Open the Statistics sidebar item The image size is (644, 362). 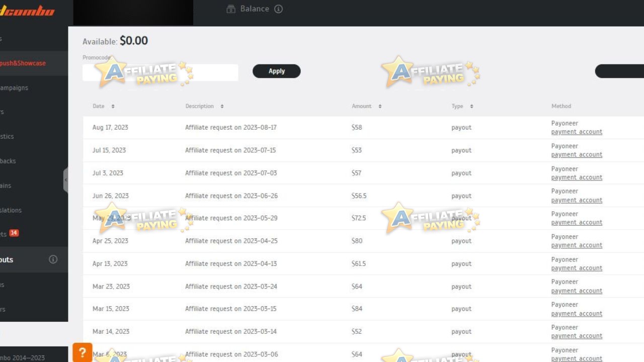[7, 137]
